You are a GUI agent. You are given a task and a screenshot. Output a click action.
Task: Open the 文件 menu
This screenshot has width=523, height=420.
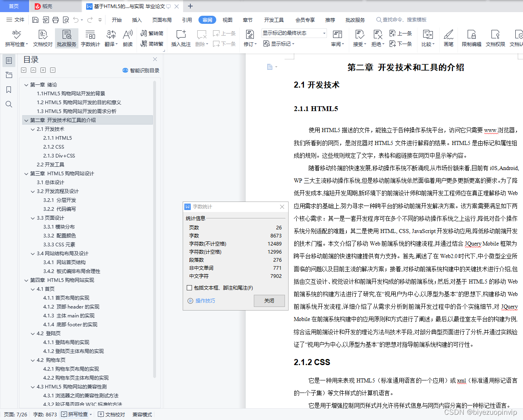tap(15, 20)
